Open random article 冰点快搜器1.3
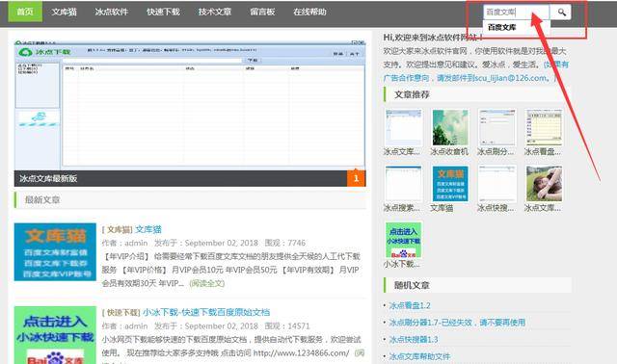This screenshot has width=617, height=364. (414, 340)
